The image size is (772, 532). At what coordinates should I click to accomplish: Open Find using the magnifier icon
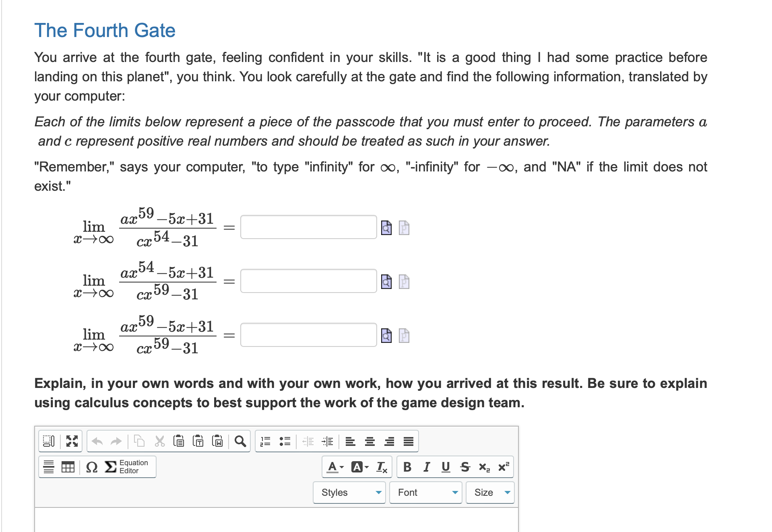(x=241, y=441)
